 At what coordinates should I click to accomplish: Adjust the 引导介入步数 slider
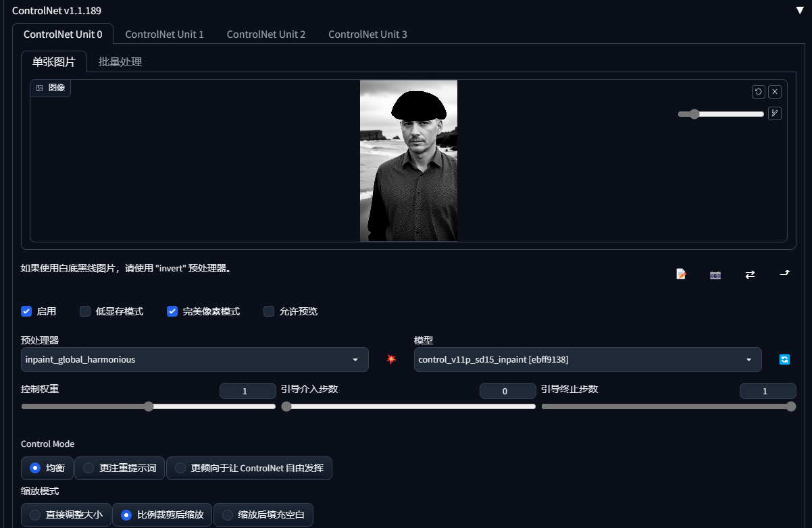408,406
